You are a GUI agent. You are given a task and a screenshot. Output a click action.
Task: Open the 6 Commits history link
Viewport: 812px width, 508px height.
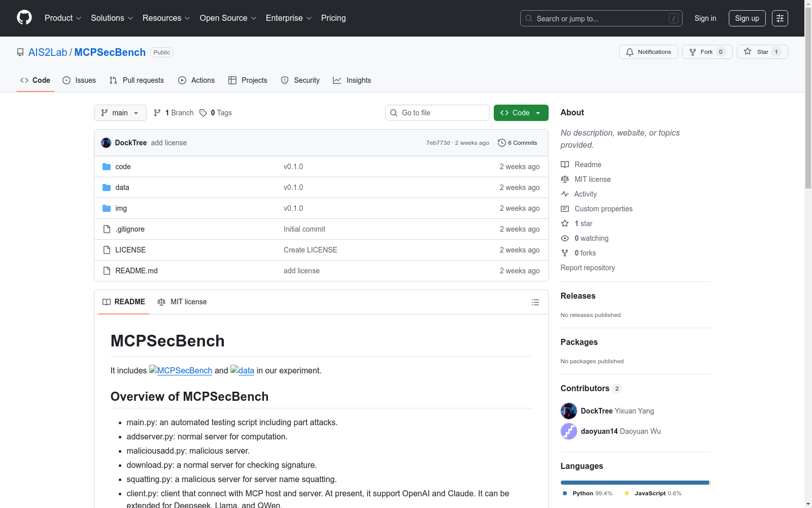(x=518, y=143)
